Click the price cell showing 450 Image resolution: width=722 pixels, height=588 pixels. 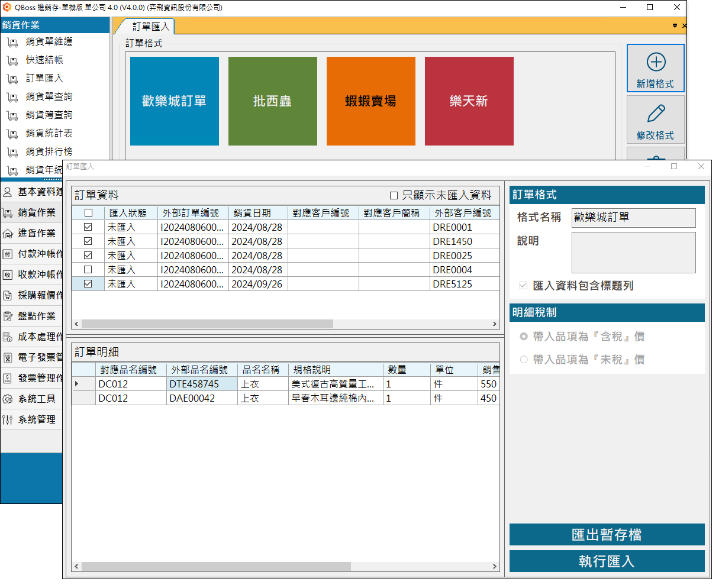click(489, 398)
